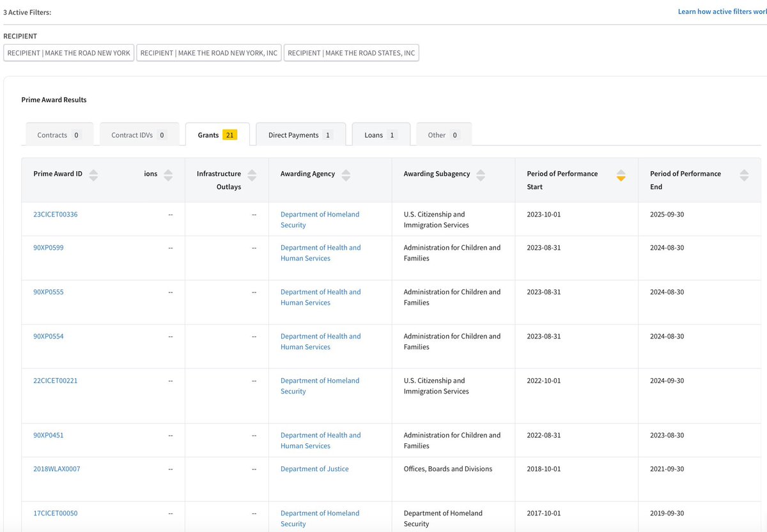Sort by Period of Performance End

coord(744,174)
